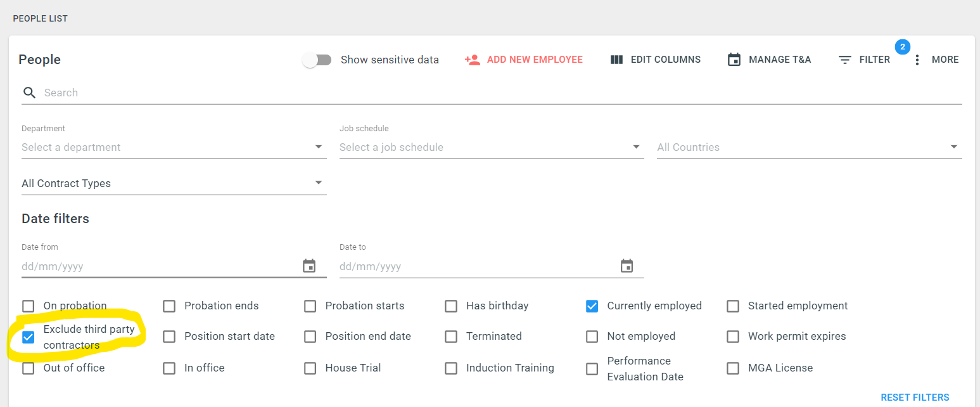This screenshot has height=407, width=980.
Task: Tick the Position start date checkbox
Action: [x=169, y=337]
